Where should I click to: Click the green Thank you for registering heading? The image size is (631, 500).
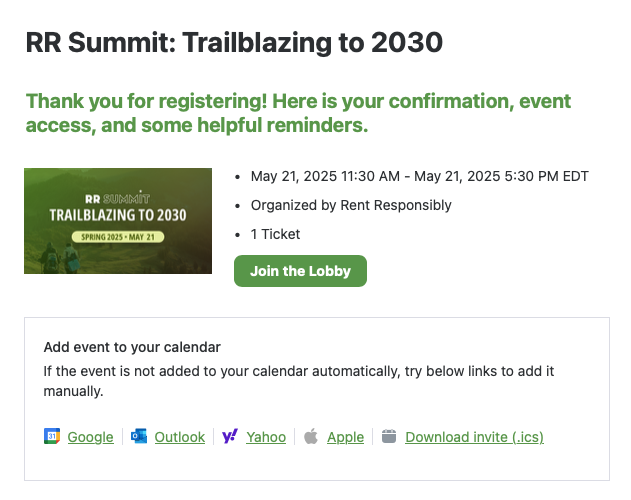[x=298, y=113]
